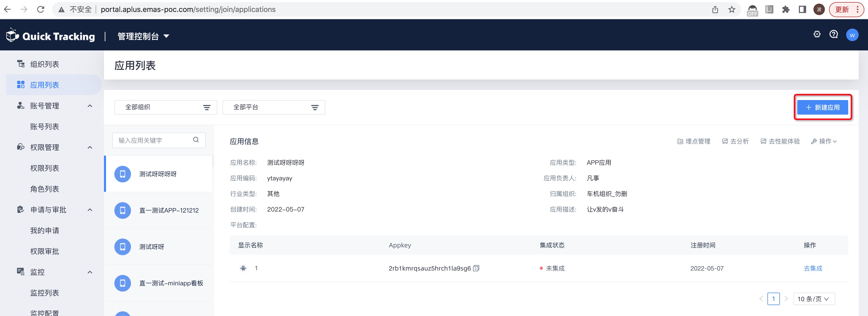Open the 管理控制台 dropdown

coord(143,36)
